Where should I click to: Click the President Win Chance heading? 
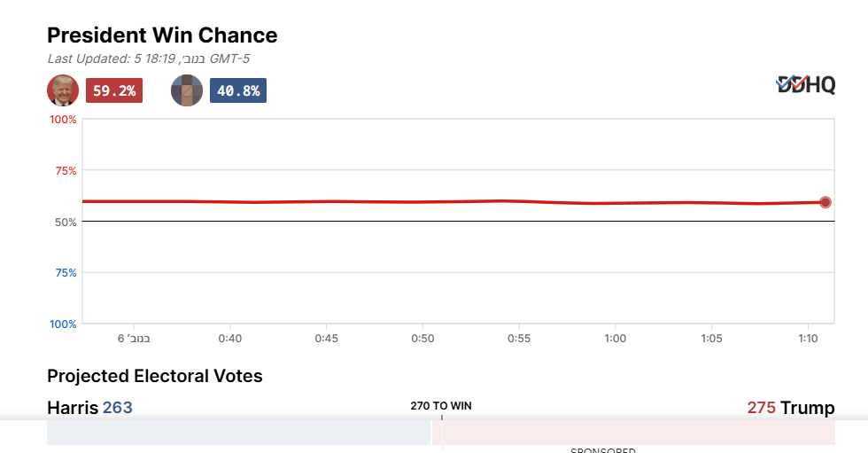click(x=162, y=35)
